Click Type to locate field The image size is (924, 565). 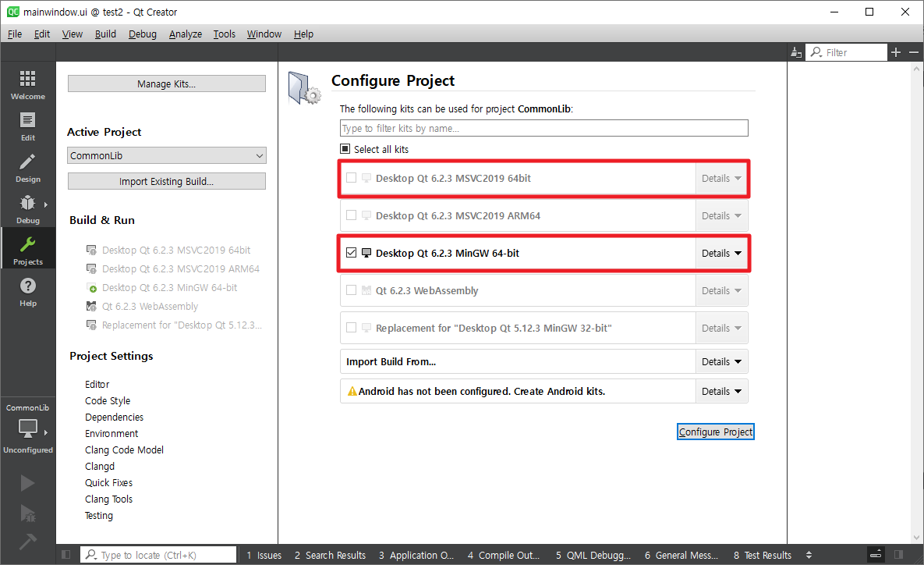pyautogui.click(x=158, y=555)
